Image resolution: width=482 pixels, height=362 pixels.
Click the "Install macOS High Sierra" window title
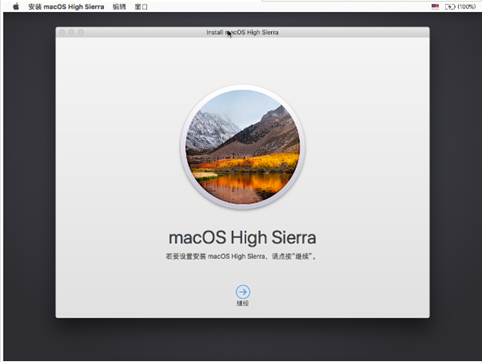click(242, 32)
